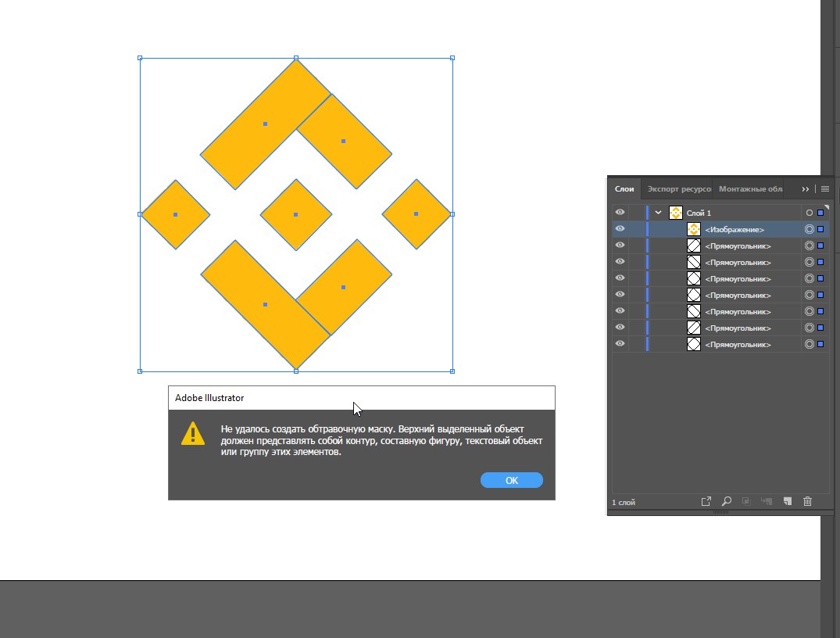This screenshot has height=638, width=840.
Task: Open the Экспорт ресурсов tab
Action: [679, 188]
